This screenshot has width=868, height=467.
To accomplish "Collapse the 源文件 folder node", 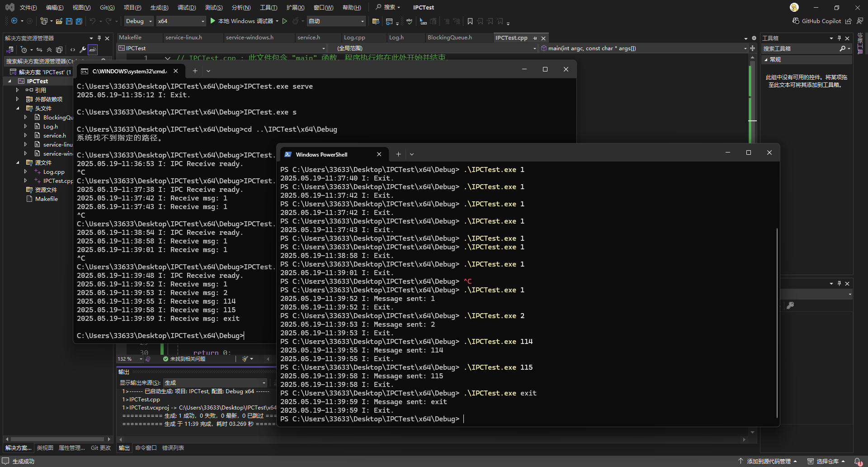I will tap(18, 162).
